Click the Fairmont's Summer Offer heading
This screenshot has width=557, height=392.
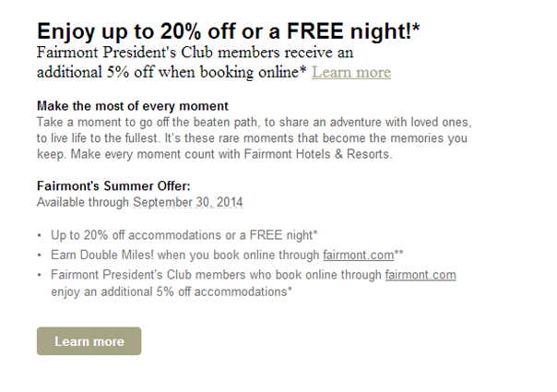click(113, 186)
